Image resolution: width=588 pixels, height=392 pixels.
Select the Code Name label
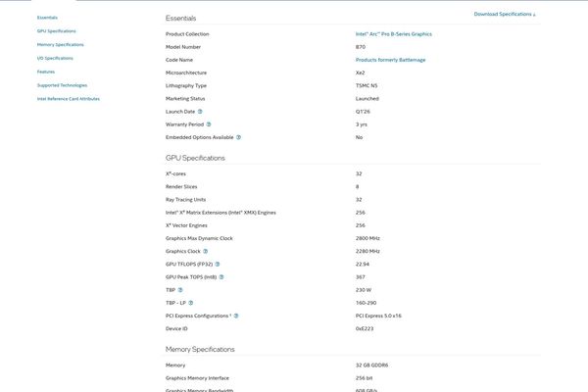[179, 60]
